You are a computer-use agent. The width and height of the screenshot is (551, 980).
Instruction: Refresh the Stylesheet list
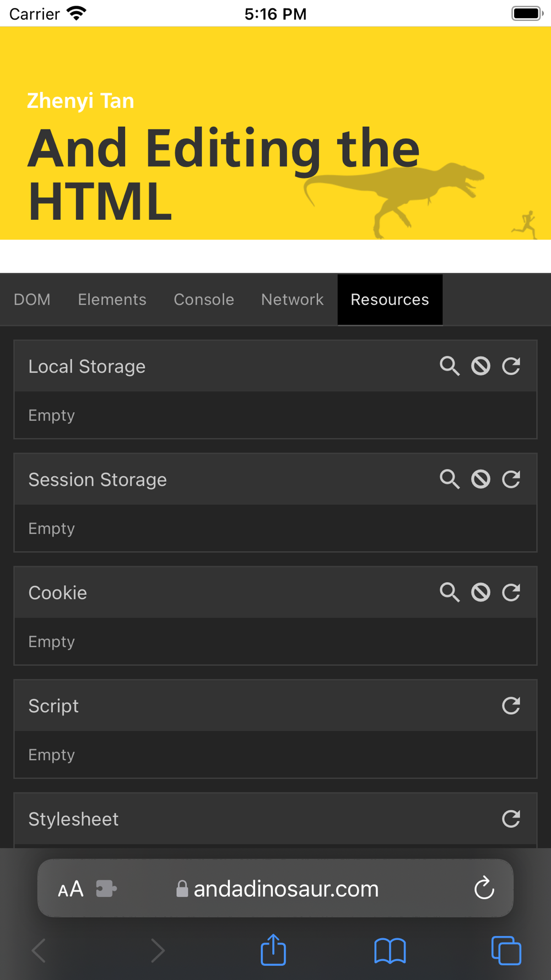click(511, 819)
